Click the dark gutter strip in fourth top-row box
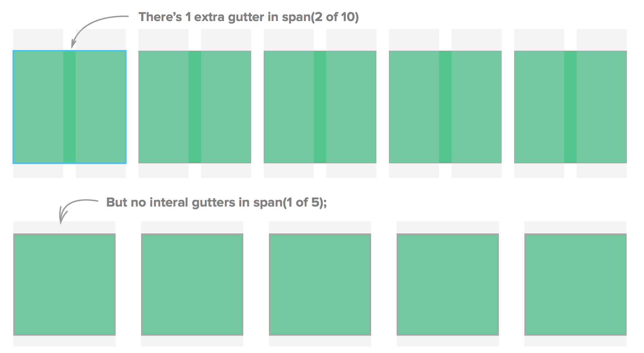This screenshot has height=353, width=644. pyautogui.click(x=445, y=107)
